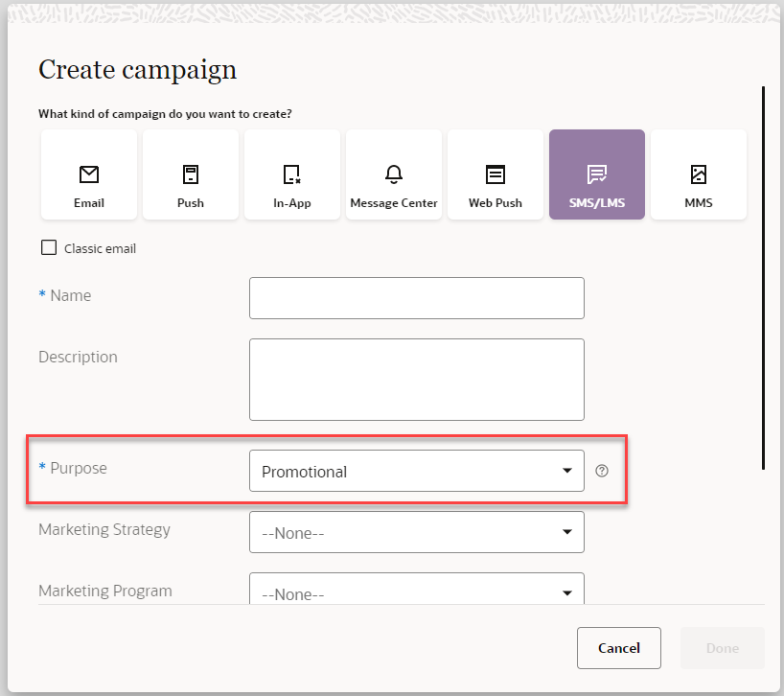Choose the Push campaign icon
This screenshot has height=696, width=784.
[x=191, y=174]
